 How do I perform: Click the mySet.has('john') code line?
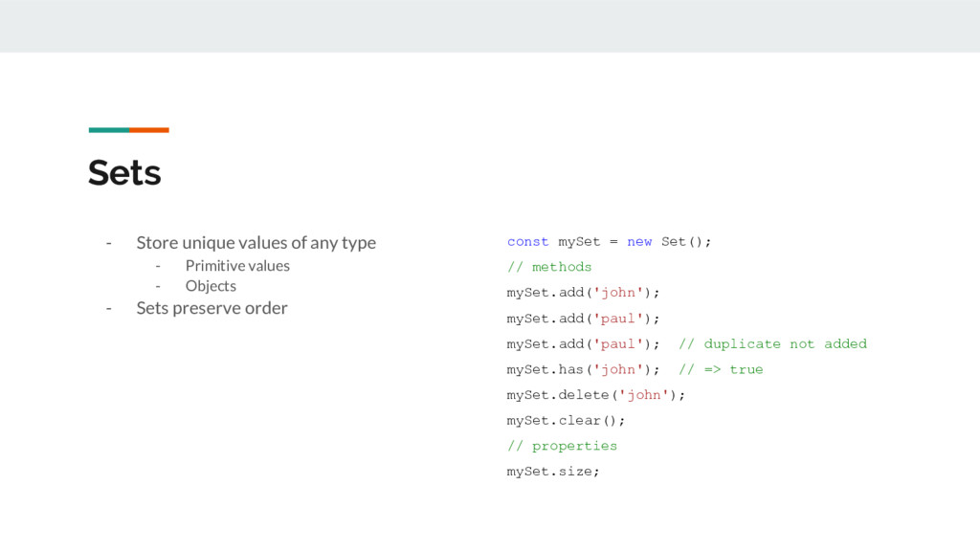pos(583,369)
